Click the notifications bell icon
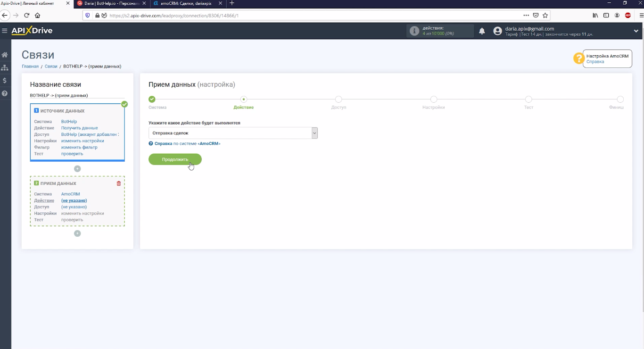This screenshot has height=349, width=644. (482, 31)
